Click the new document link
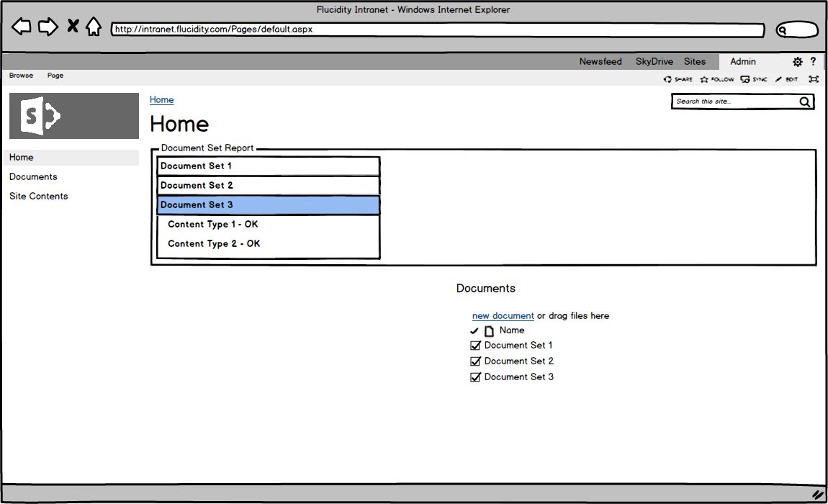This screenshot has height=504, width=828. tap(503, 316)
